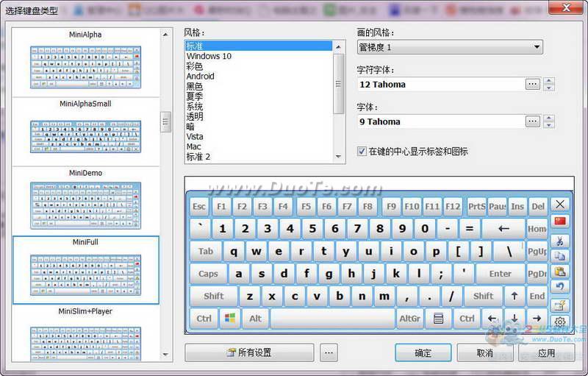This screenshot has height=376, width=588.
Task: Open 所有设置 button
Action: (249, 352)
